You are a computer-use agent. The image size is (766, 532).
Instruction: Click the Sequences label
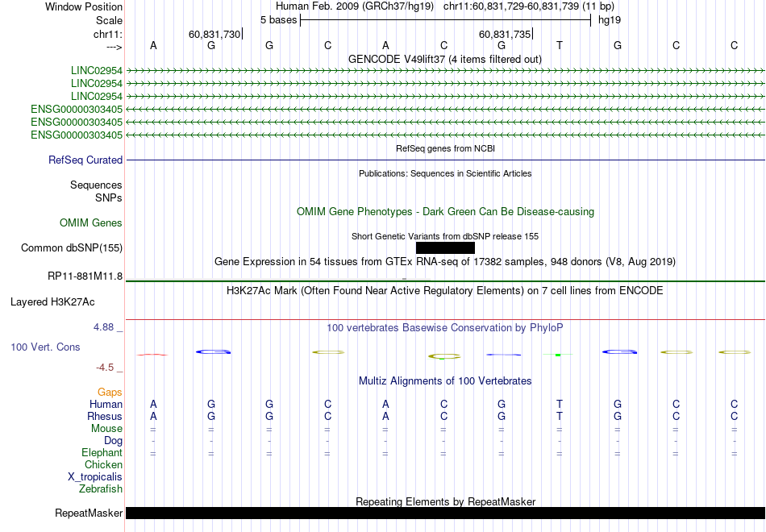96,185
